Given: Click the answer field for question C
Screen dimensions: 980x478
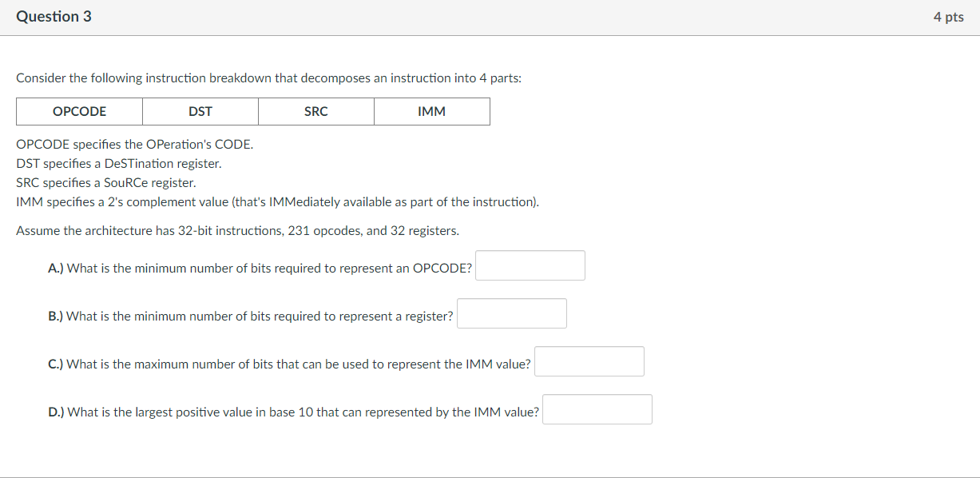Looking at the screenshot, I should point(589,360).
